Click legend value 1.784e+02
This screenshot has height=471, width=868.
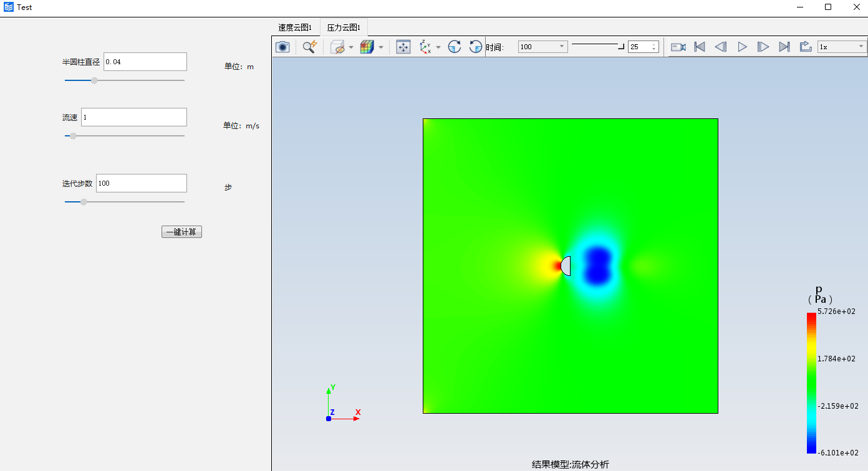click(x=836, y=359)
